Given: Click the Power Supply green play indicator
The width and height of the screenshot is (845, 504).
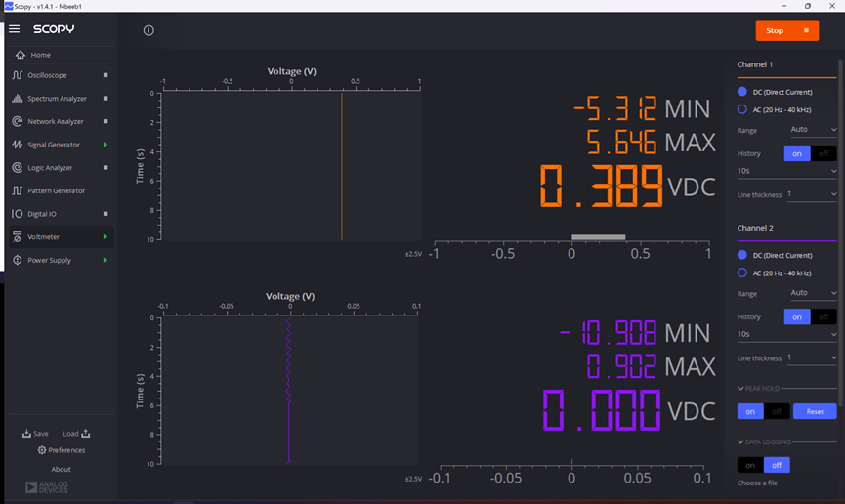Looking at the screenshot, I should [106, 261].
